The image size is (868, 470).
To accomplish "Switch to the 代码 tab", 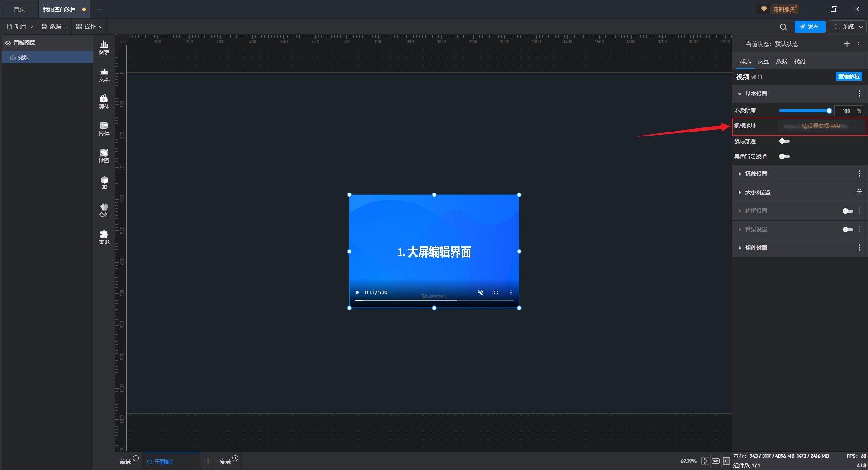I will click(799, 61).
